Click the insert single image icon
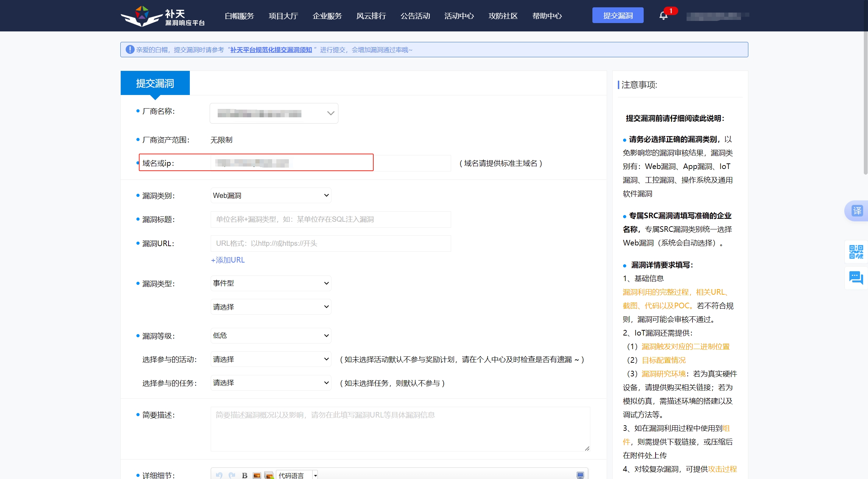Image resolution: width=868 pixels, height=479 pixels. 257,475
